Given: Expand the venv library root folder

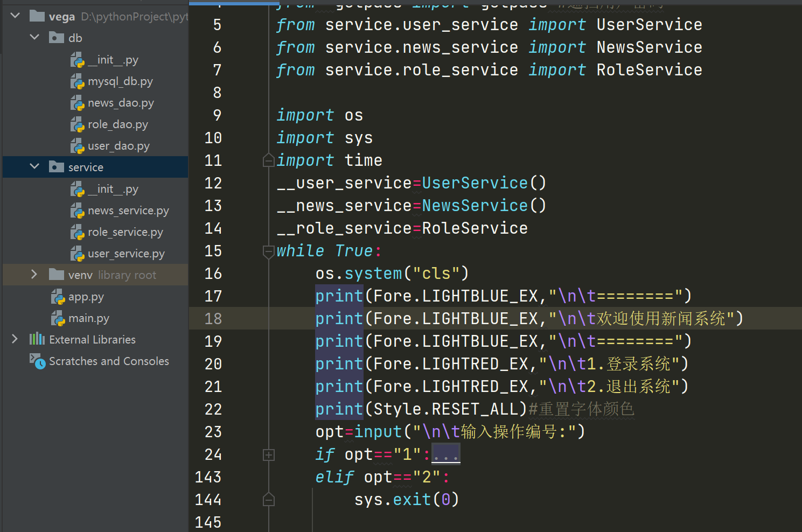Looking at the screenshot, I should pos(34,274).
